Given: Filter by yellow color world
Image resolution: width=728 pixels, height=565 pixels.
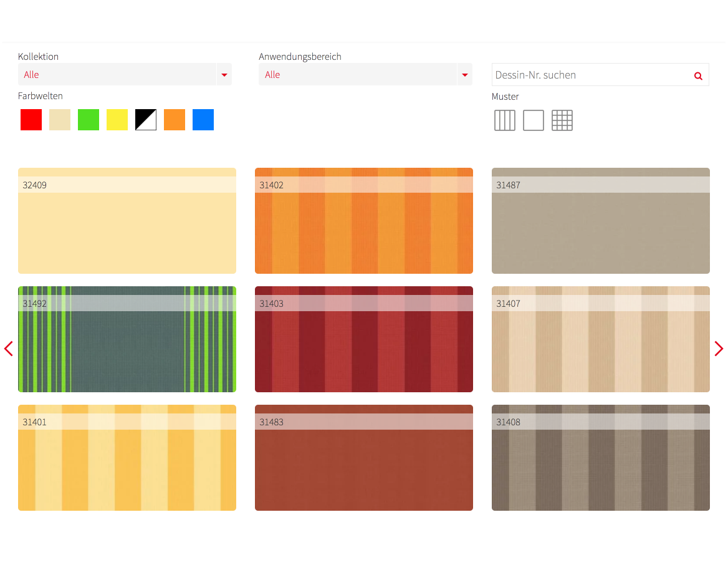Looking at the screenshot, I should coord(117,120).
